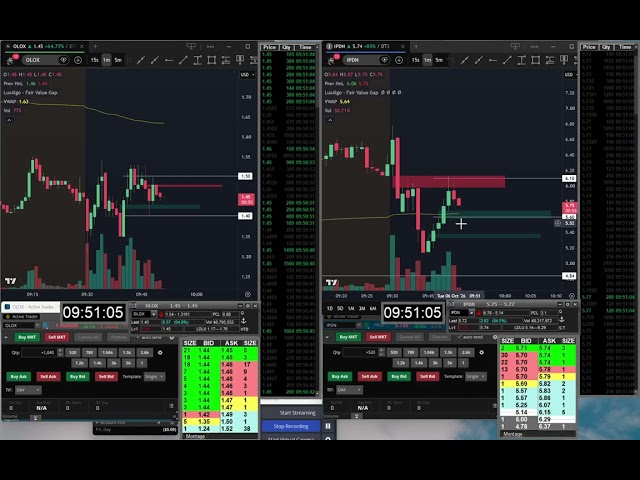Select the text tool in IPDN chart toolbar

point(521,60)
